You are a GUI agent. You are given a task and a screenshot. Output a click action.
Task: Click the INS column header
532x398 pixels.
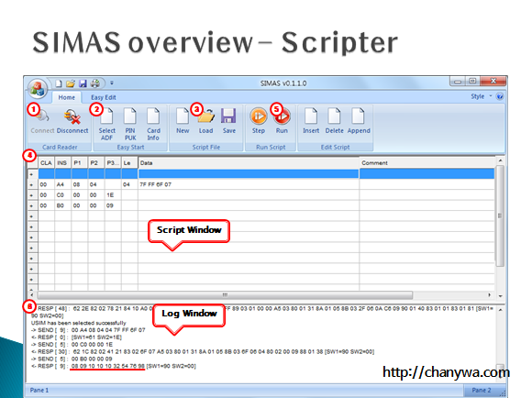[62, 163]
